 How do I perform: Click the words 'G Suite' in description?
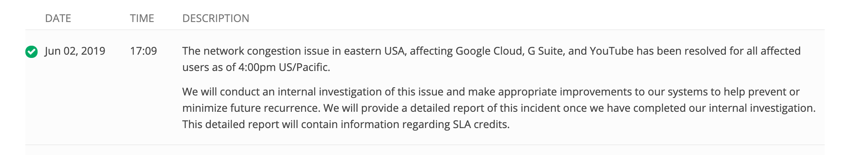click(546, 51)
